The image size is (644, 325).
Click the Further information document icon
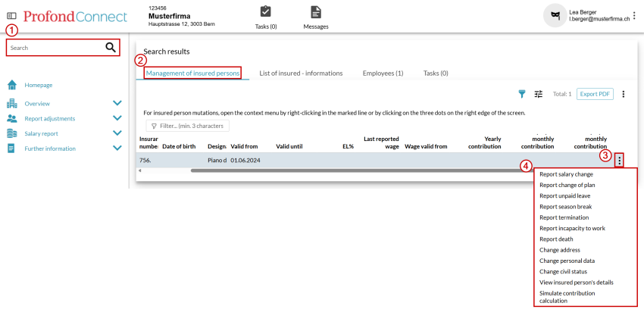pos(11,148)
